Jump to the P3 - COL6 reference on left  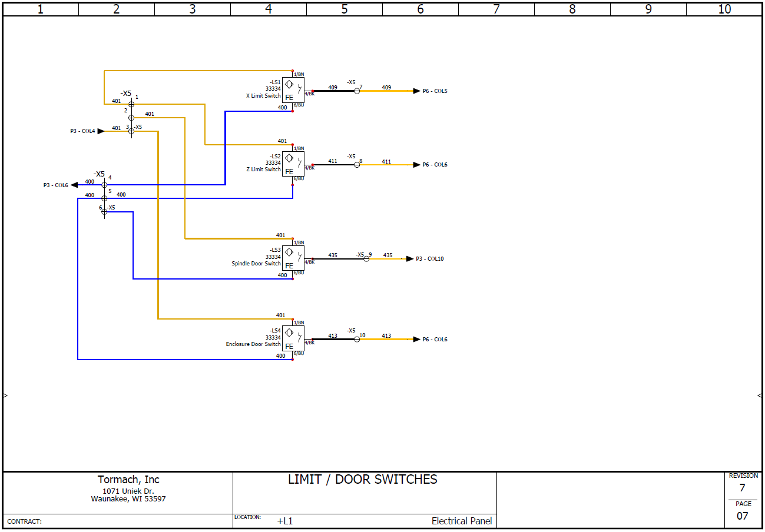(56, 185)
